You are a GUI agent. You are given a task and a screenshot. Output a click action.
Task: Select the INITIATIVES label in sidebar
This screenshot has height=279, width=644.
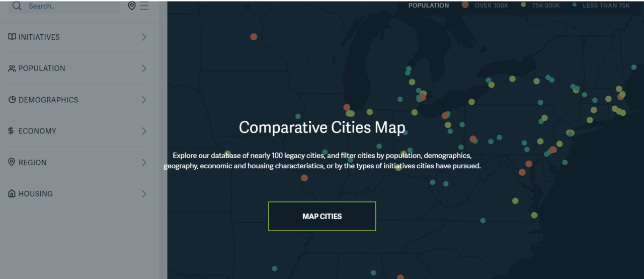39,37
